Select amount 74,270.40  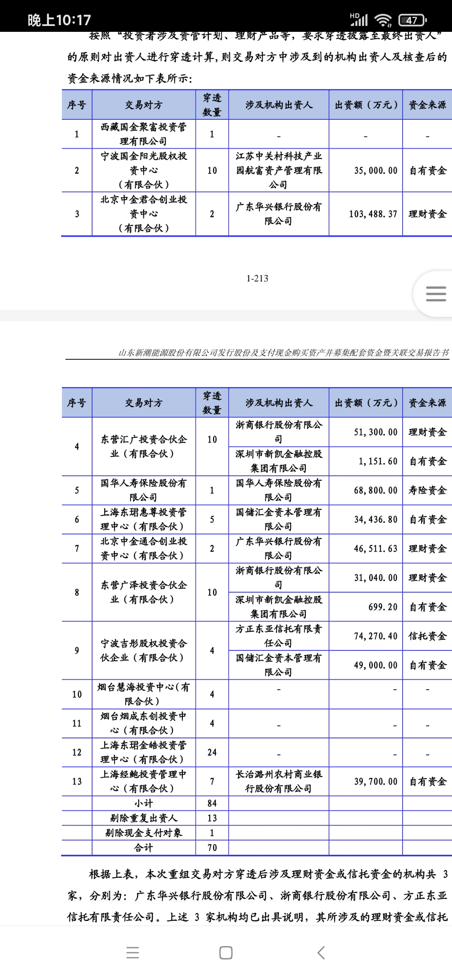(x=376, y=636)
